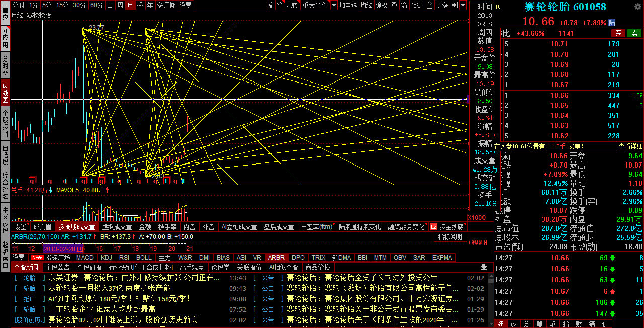Open indicator 设置 before 指标广场
644x328 pixels.
pyautogui.click(x=19, y=257)
